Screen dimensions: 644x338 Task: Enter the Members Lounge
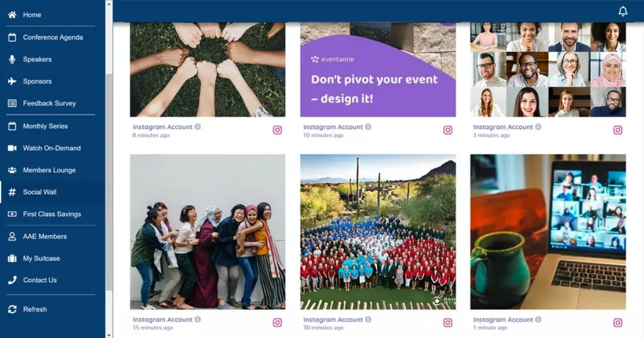[49, 170]
